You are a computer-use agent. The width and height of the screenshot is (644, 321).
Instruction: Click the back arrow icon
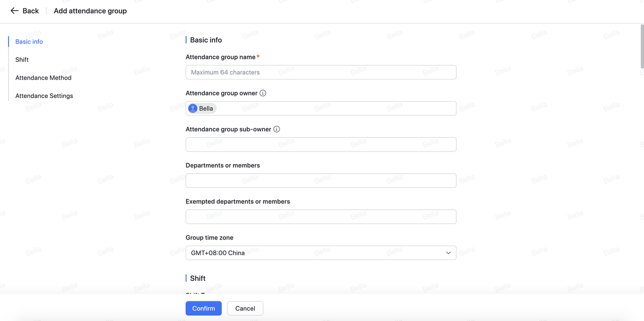coord(14,11)
